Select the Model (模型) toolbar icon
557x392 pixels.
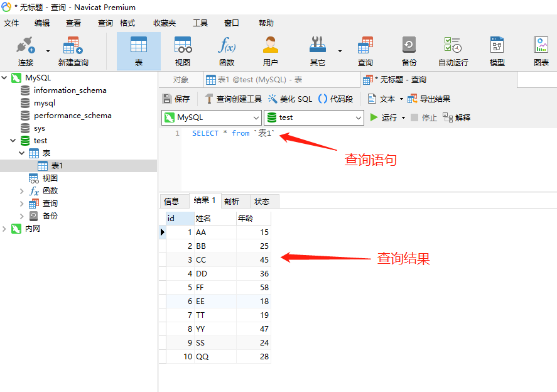click(x=497, y=45)
